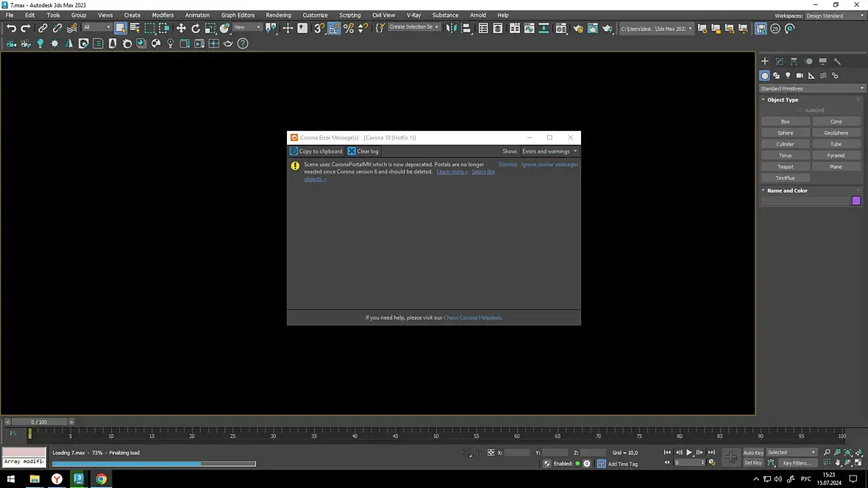The image size is (868, 488).
Task: Click the Link selection chain icon
Action: click(x=43, y=28)
